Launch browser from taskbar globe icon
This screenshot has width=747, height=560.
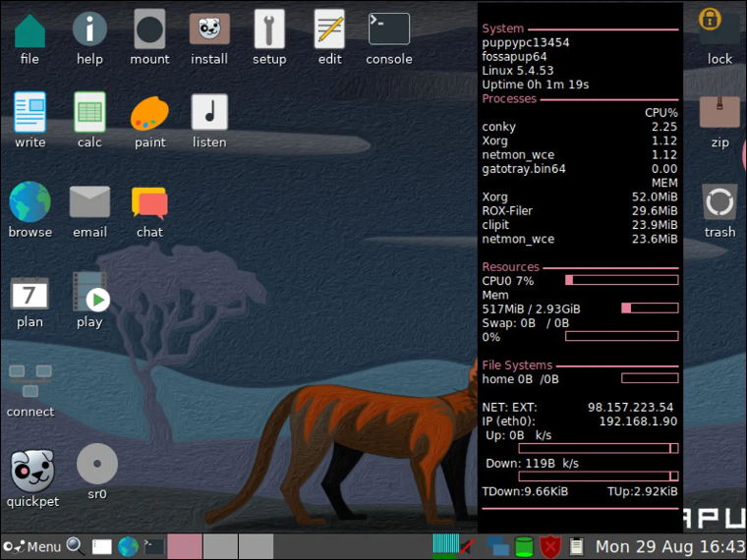click(x=128, y=546)
